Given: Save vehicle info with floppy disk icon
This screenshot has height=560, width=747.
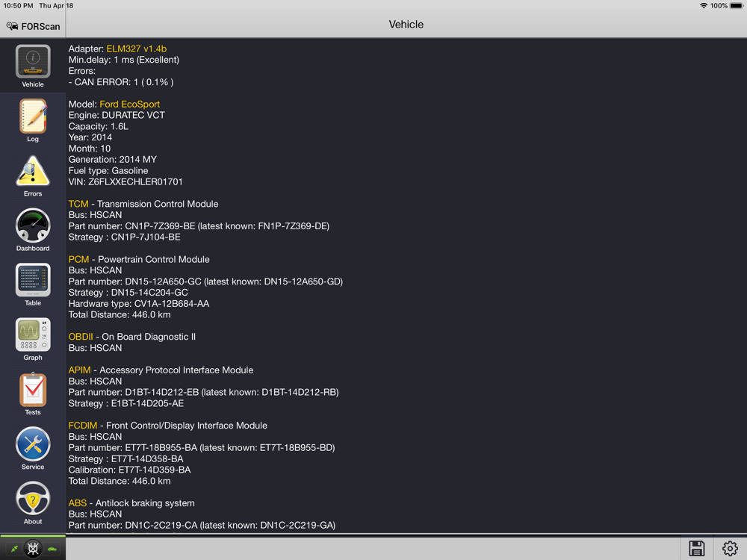Looking at the screenshot, I should tap(696, 548).
